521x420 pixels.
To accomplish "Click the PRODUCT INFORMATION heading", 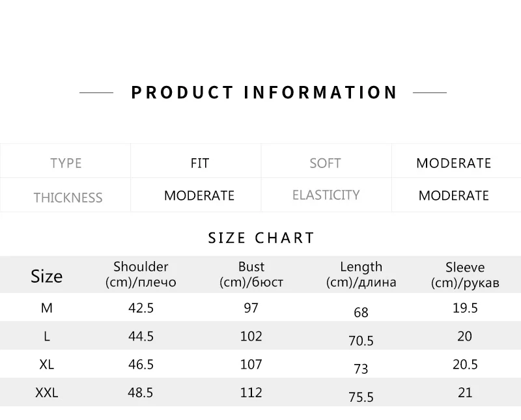I will [x=264, y=92].
